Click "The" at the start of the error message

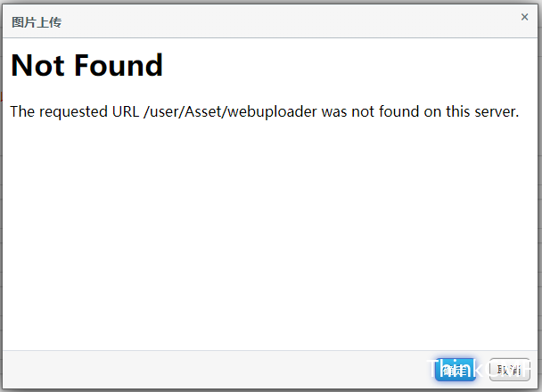(x=22, y=112)
